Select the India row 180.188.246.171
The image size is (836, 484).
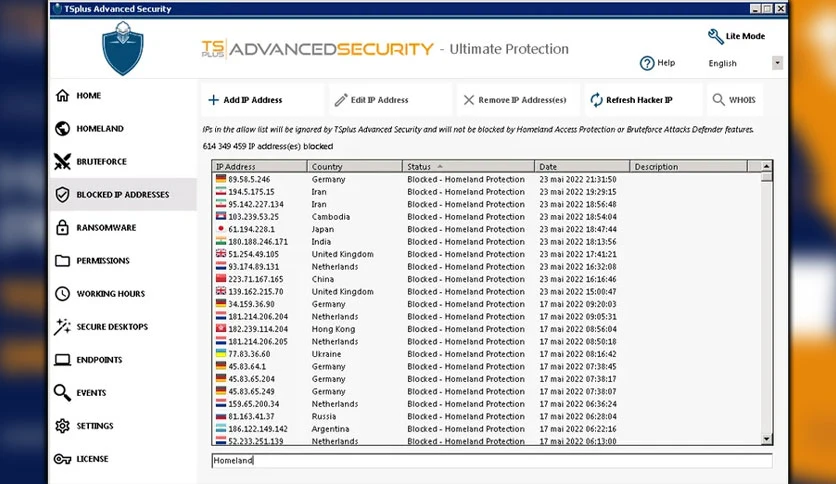tap(487, 241)
